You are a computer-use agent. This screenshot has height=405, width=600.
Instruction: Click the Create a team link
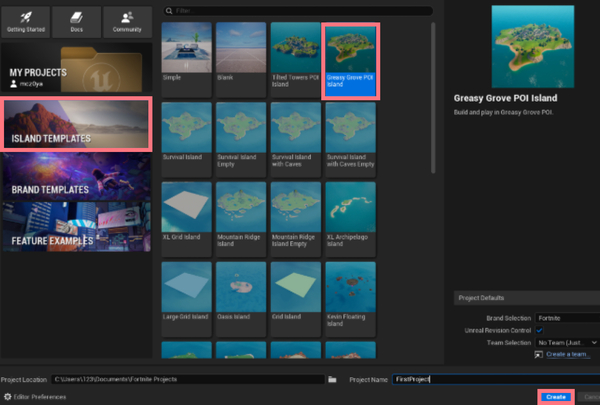pos(566,354)
